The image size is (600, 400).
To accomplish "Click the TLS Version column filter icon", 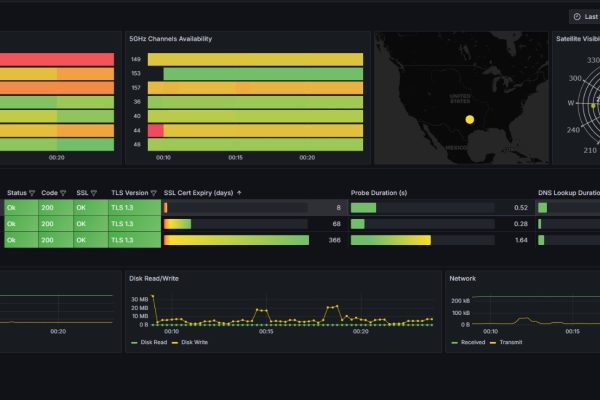I will click(x=154, y=193).
